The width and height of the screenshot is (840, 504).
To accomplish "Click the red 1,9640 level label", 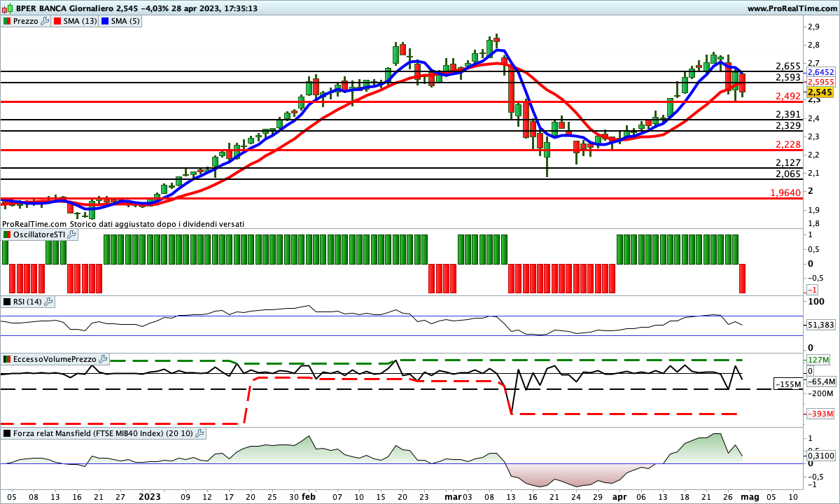I will click(x=785, y=192).
